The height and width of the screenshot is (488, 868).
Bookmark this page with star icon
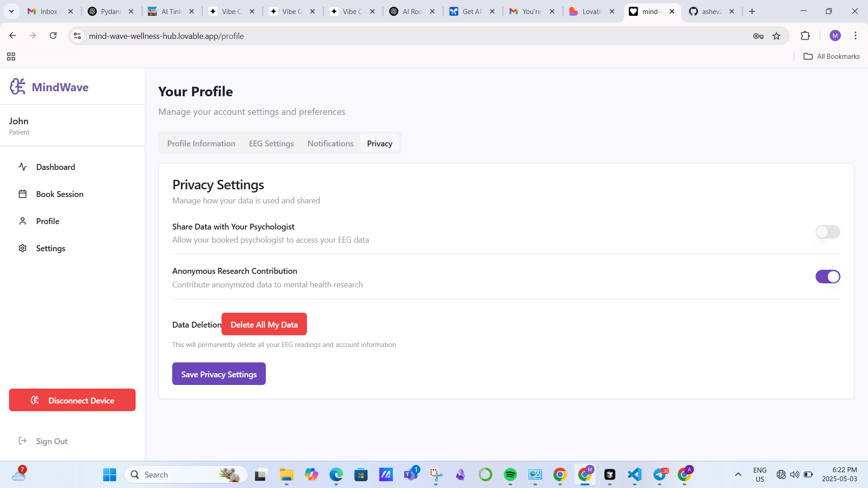point(776,36)
